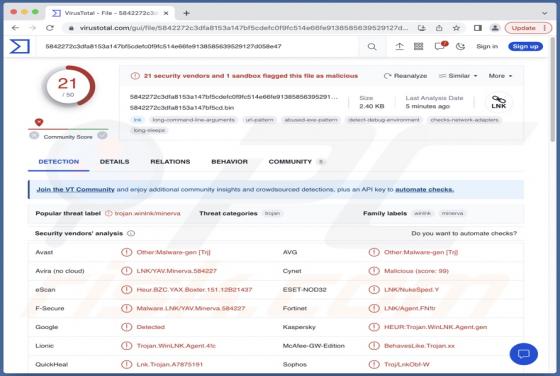Toggle dark mode moon icon
560x376 pixels.
coord(460,46)
